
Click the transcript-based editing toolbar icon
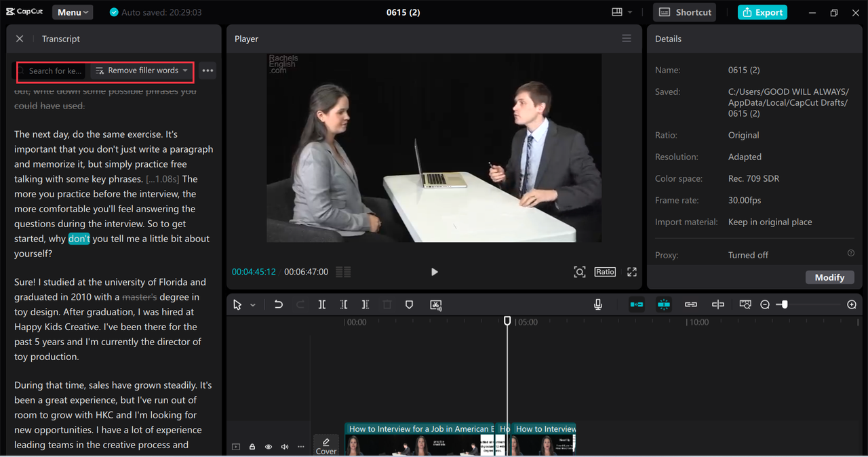[436, 305]
